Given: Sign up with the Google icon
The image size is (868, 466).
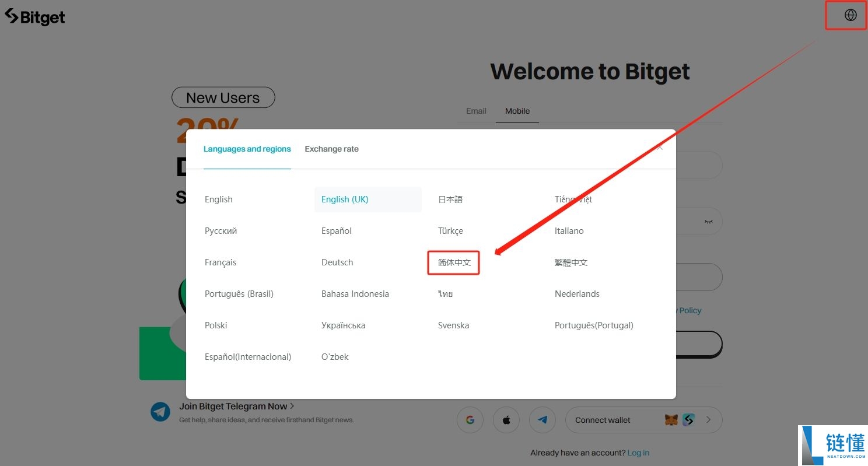Looking at the screenshot, I should 470,420.
